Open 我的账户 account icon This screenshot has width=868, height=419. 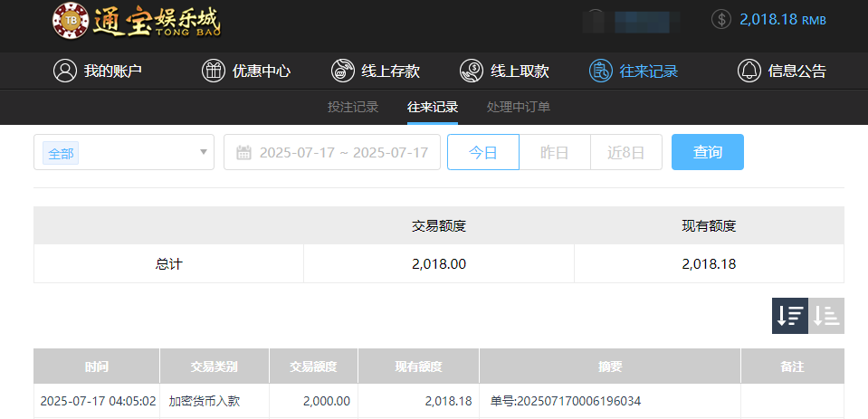[64, 71]
